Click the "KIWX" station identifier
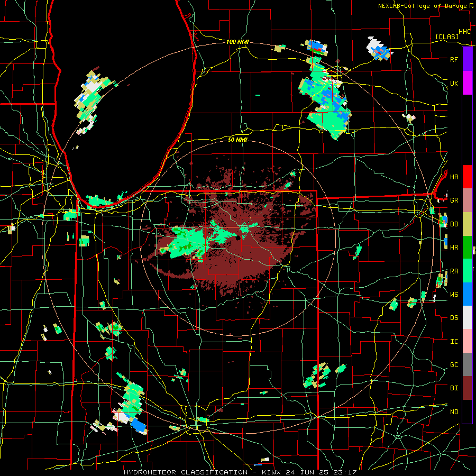The width and height of the screenshot is (476, 476). pos(271,472)
